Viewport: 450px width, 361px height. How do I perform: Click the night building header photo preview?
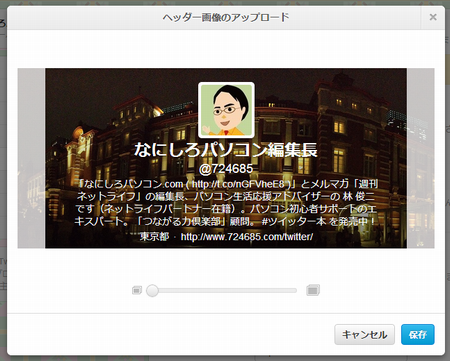(x=226, y=158)
